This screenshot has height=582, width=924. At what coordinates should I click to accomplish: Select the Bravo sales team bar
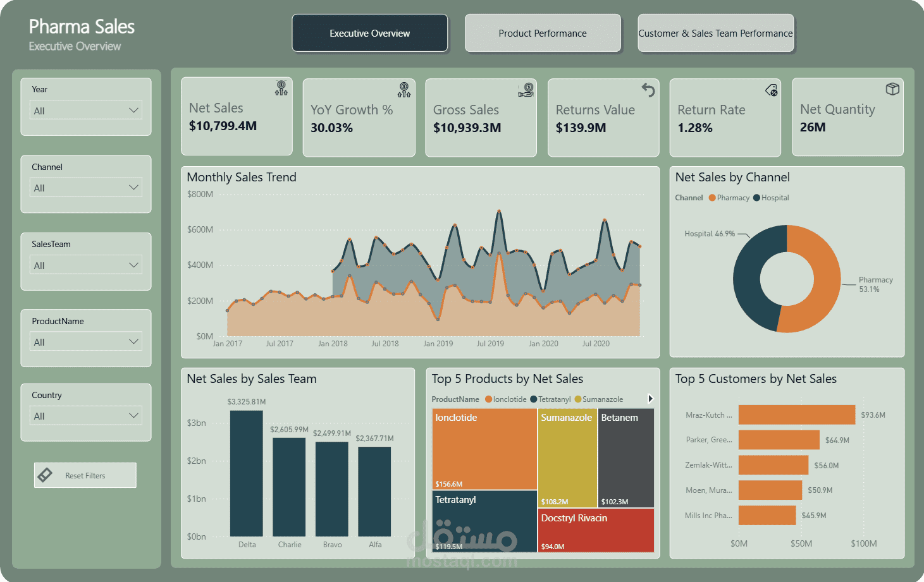[x=332, y=489]
